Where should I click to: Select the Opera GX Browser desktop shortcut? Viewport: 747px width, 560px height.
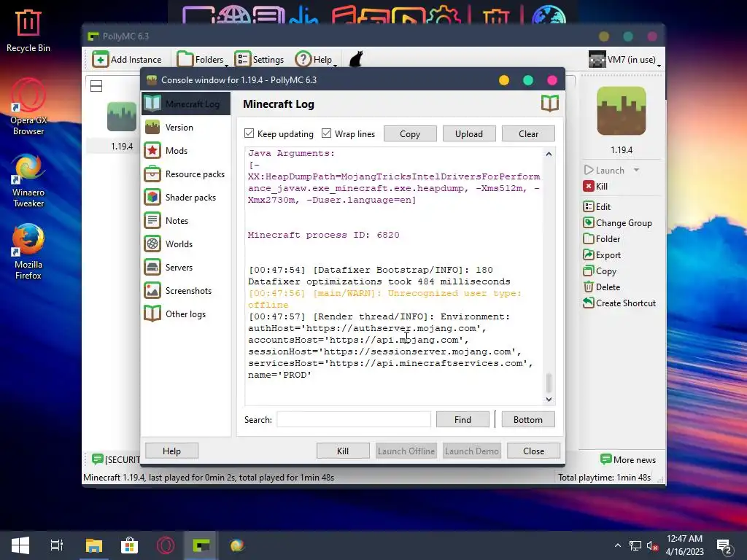28,106
